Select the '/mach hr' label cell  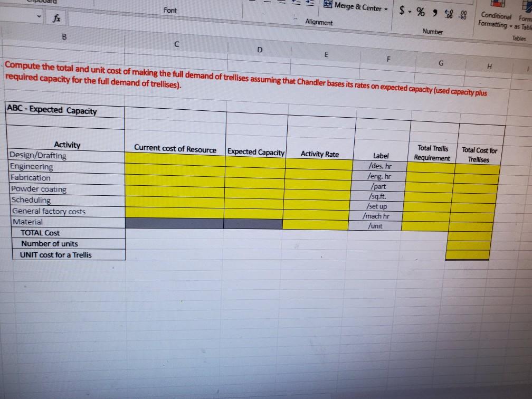(x=376, y=216)
